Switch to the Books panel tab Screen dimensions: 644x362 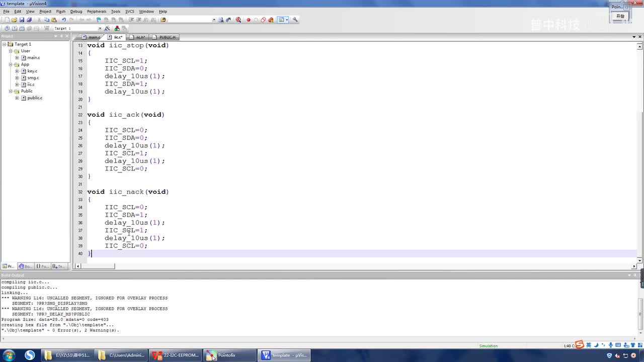coord(25,266)
